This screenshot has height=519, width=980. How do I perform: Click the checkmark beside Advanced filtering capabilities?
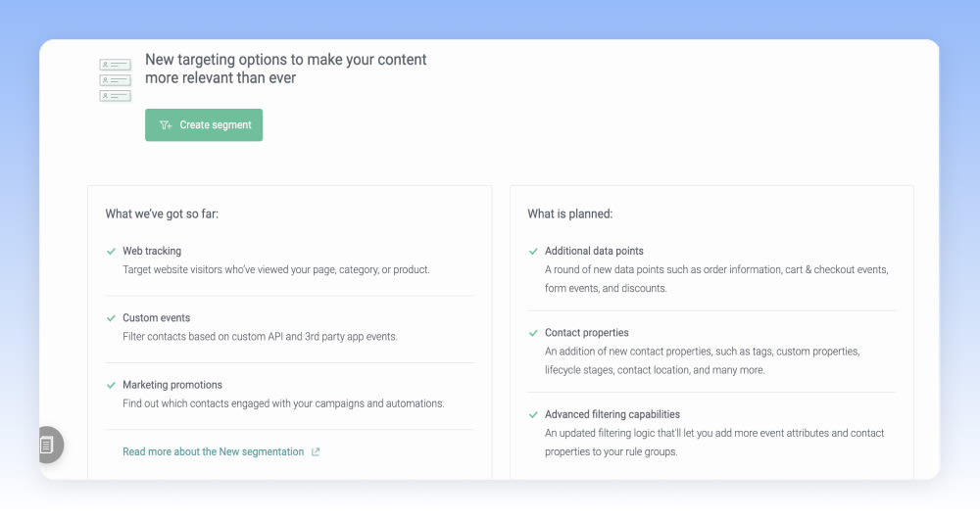point(534,415)
